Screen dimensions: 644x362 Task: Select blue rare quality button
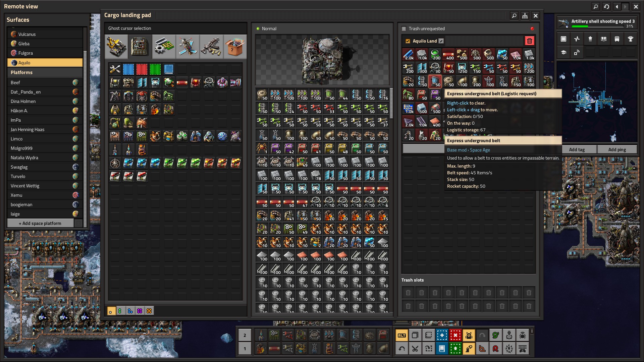pos(130,311)
